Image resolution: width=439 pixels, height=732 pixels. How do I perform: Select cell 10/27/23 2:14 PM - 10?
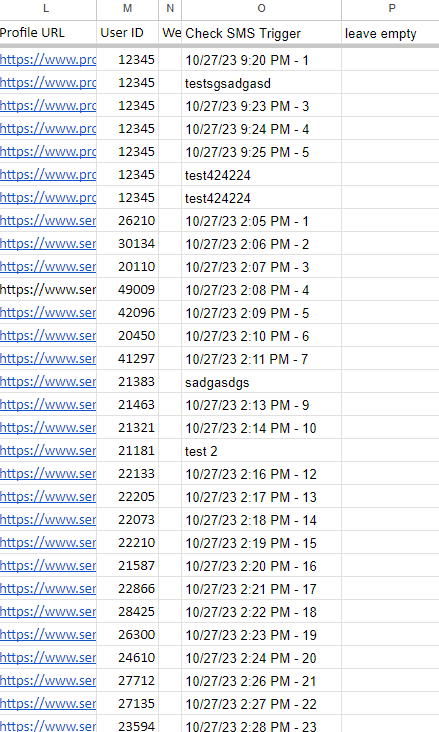(x=262, y=428)
